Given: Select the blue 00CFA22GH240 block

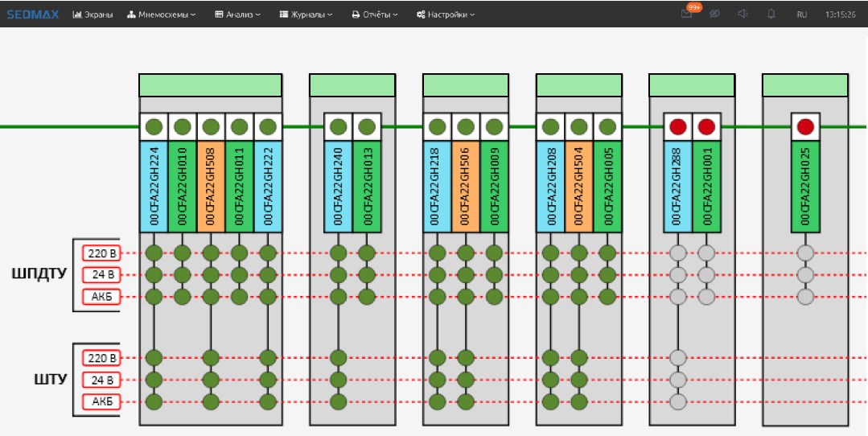Looking at the screenshot, I should click(338, 187).
